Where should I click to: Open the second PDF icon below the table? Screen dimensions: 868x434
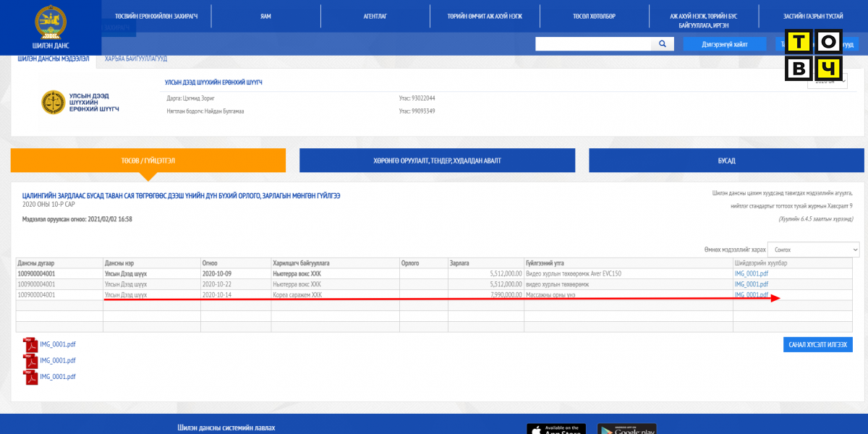click(31, 360)
